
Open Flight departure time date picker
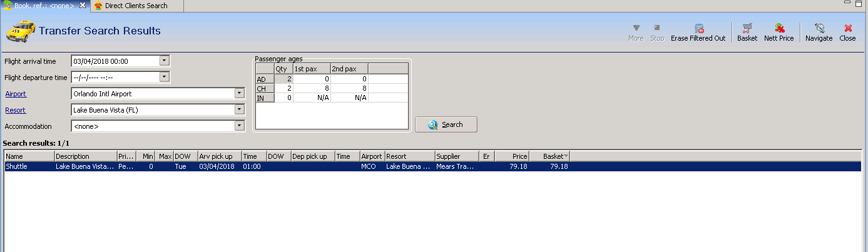tap(165, 78)
